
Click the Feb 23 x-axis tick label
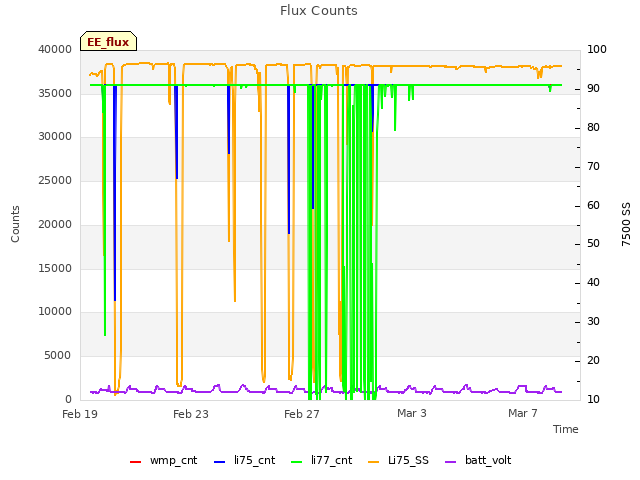pos(191,414)
